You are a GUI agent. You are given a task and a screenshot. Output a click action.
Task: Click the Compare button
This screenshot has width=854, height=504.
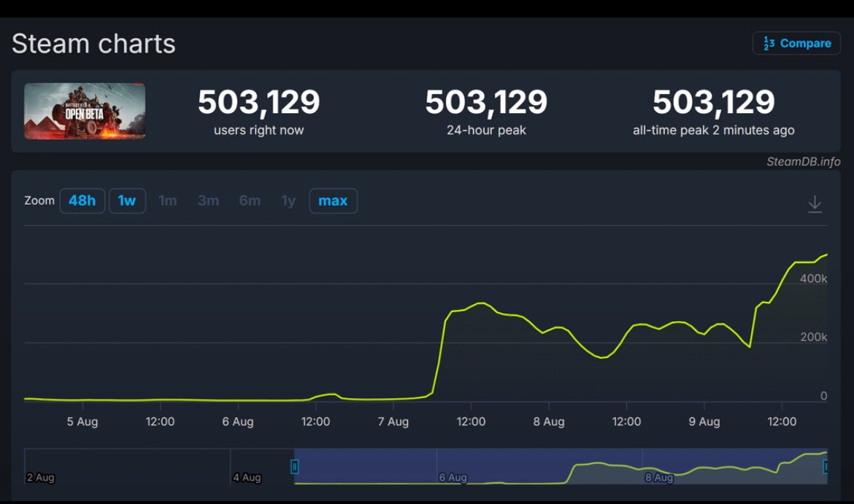pyautogui.click(x=796, y=44)
